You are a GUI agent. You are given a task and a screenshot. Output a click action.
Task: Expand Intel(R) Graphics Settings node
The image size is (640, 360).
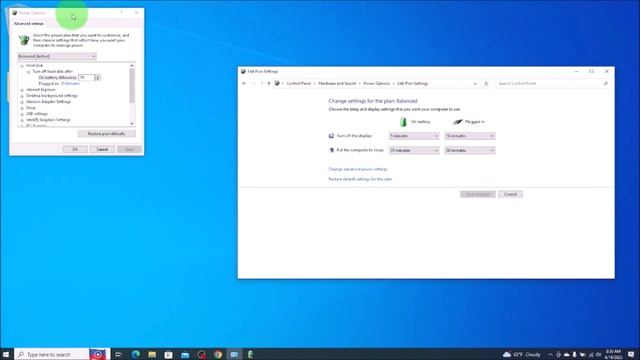[22, 120]
